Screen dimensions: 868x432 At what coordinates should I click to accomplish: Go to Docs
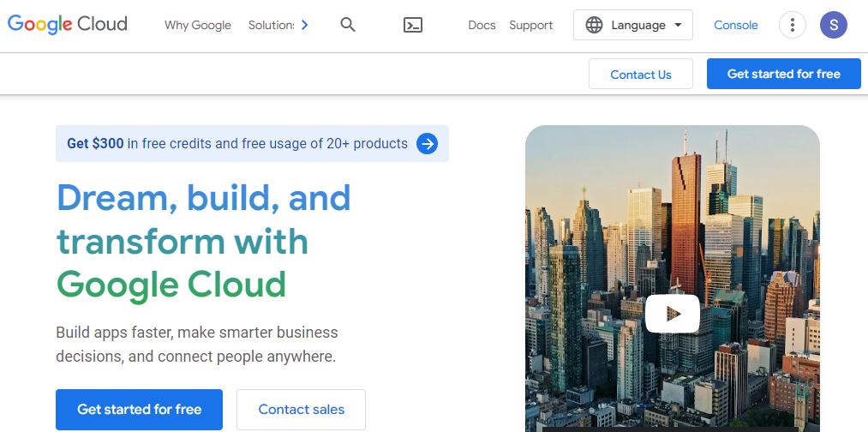click(482, 25)
